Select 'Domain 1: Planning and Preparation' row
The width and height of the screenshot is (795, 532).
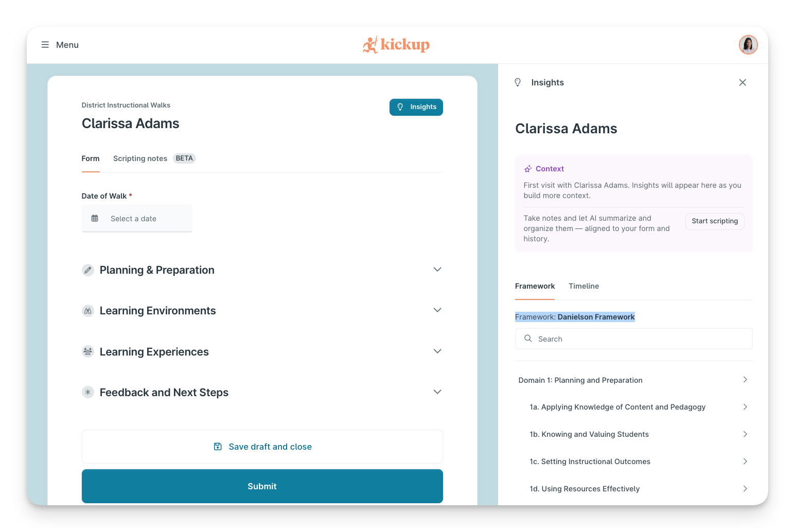click(x=634, y=380)
